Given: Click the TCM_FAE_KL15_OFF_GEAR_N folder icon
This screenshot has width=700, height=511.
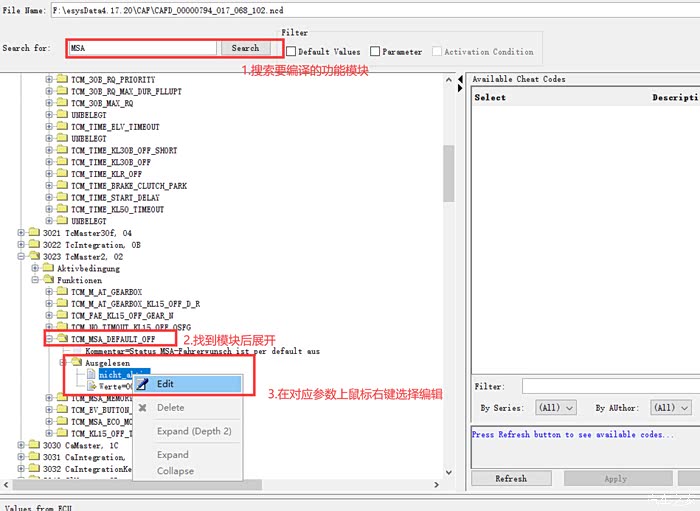Looking at the screenshot, I should (62, 316).
